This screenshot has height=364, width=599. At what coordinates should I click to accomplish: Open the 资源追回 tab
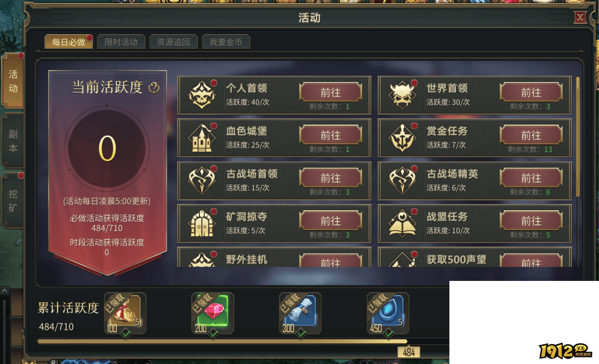[174, 42]
